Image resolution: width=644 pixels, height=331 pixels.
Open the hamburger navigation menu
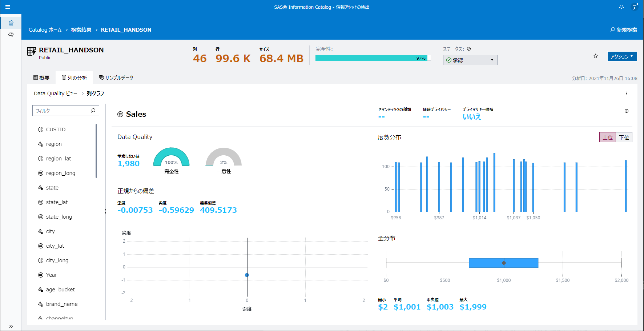coord(8,7)
